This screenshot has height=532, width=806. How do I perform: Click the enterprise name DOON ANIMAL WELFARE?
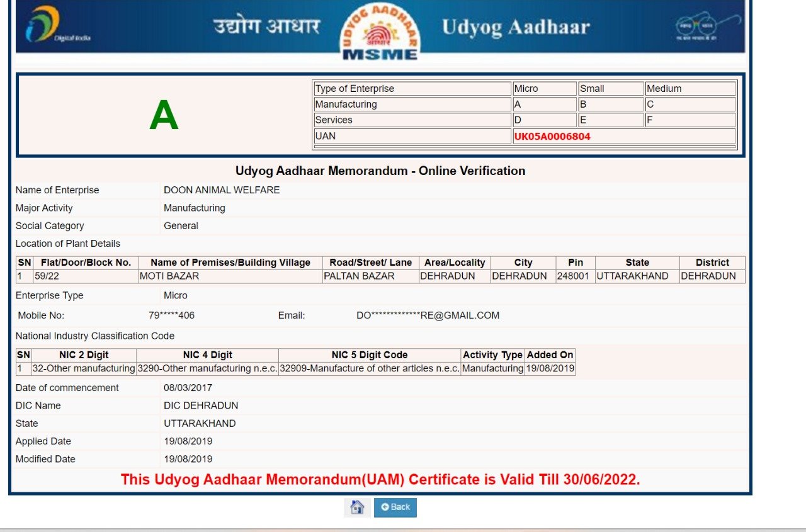tap(222, 190)
